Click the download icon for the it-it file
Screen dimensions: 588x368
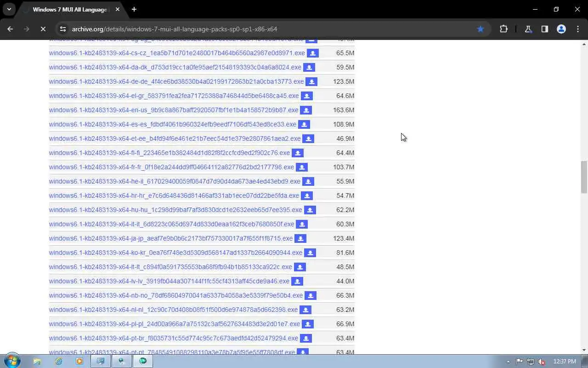pyautogui.click(x=302, y=224)
